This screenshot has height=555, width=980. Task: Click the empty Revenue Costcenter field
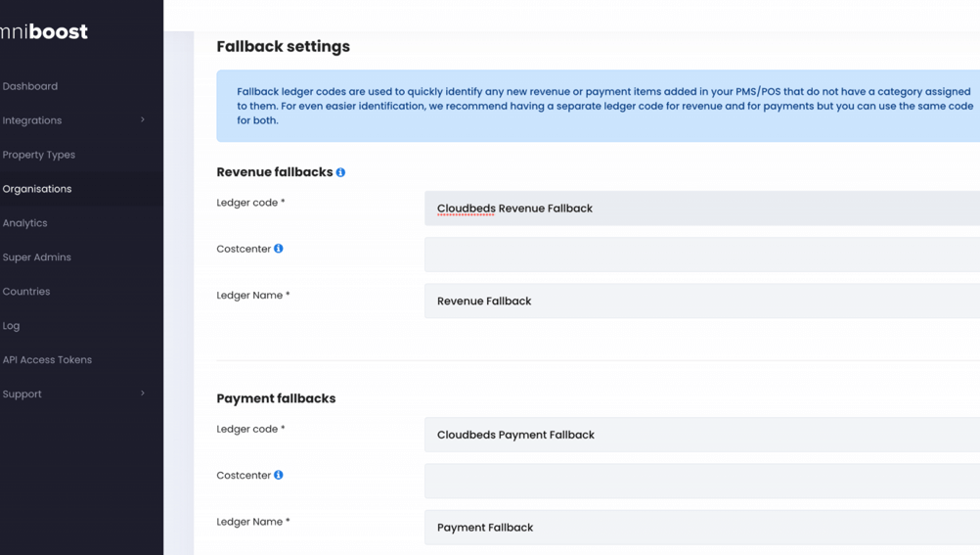click(701, 254)
